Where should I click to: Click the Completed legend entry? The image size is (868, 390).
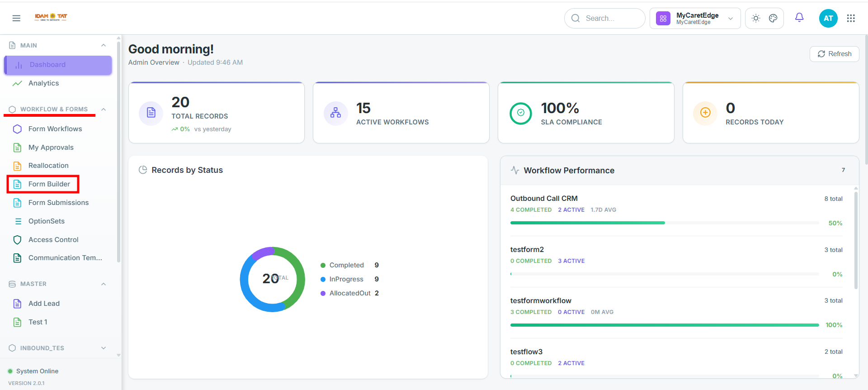[x=349, y=265]
